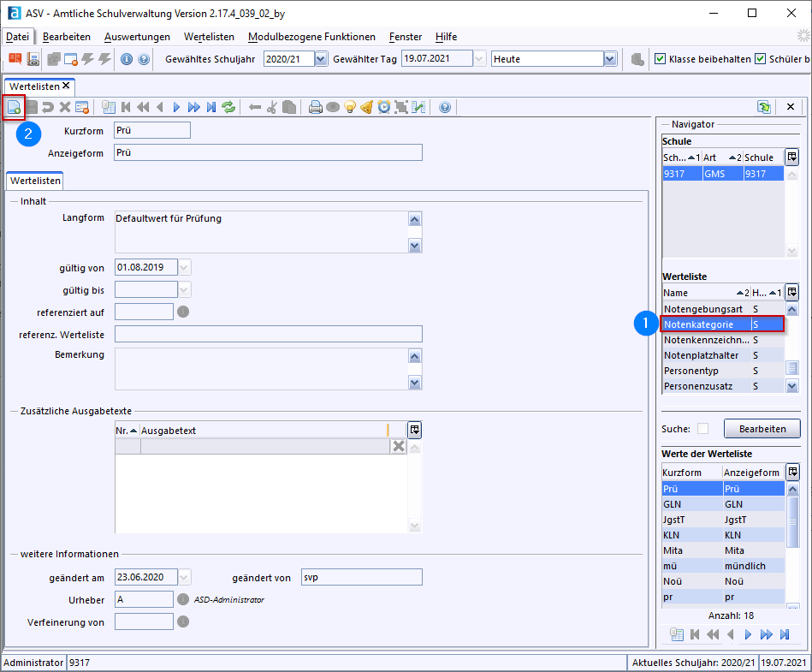
Task: Click the help question mark in Wertelisten toolbar
Action: coord(445,107)
